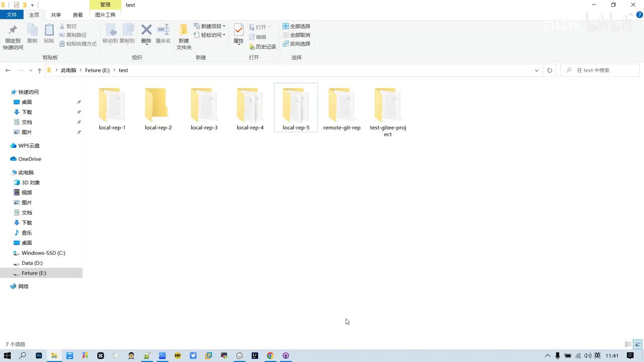Click Select none (全部取消)
The height and width of the screenshot is (362, 644).
pyautogui.click(x=296, y=35)
